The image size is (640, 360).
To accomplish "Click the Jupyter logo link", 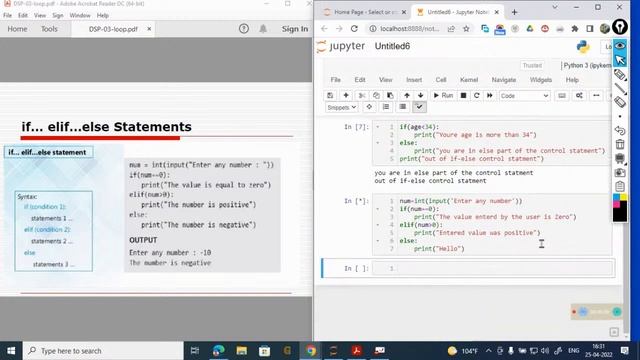I will click(x=341, y=46).
